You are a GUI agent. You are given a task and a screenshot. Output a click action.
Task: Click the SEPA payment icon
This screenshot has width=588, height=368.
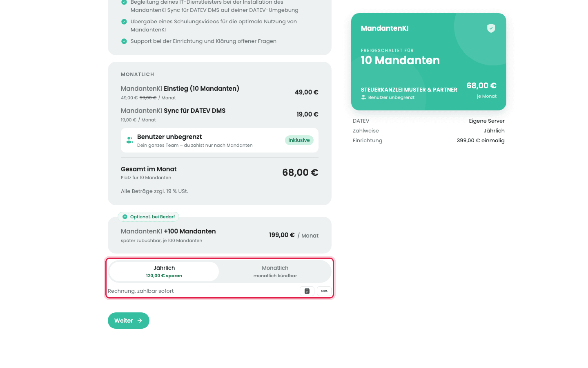click(x=324, y=291)
